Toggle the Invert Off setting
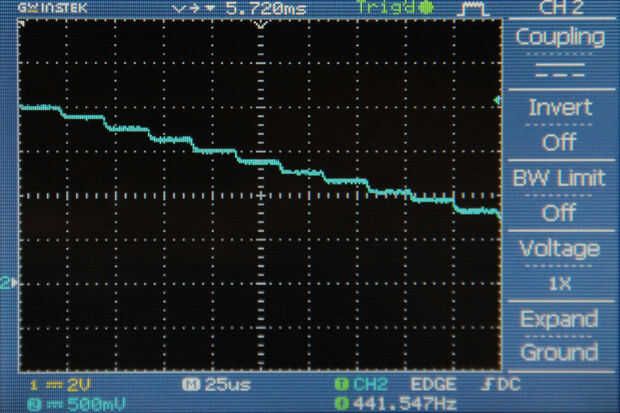The width and height of the screenshot is (620, 413). point(561,124)
